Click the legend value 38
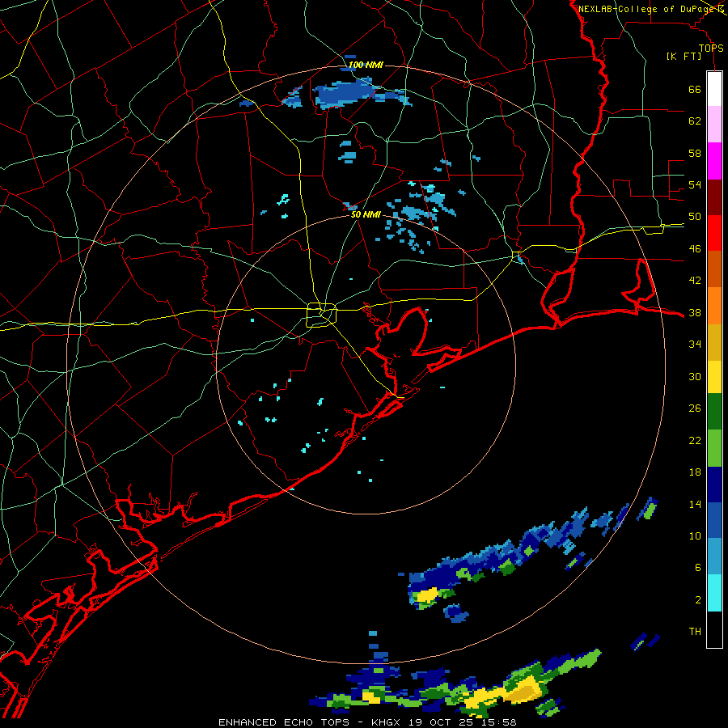728x728 pixels. 695,313
